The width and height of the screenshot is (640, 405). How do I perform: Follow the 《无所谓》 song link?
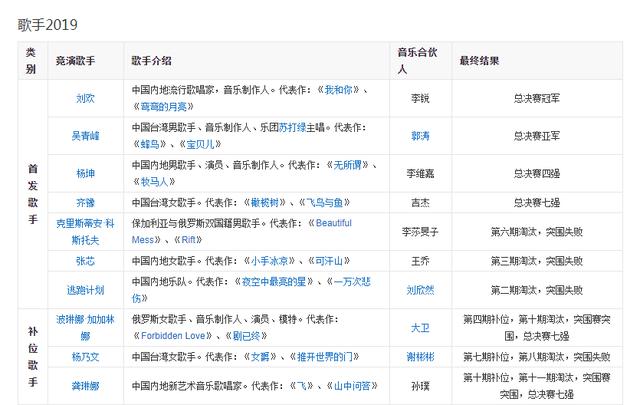click(348, 165)
